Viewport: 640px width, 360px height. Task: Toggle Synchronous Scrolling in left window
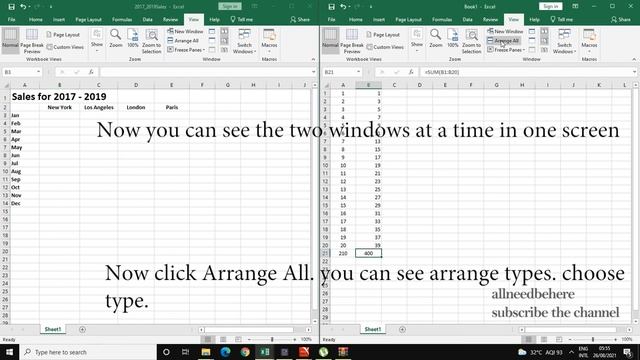point(224,40)
